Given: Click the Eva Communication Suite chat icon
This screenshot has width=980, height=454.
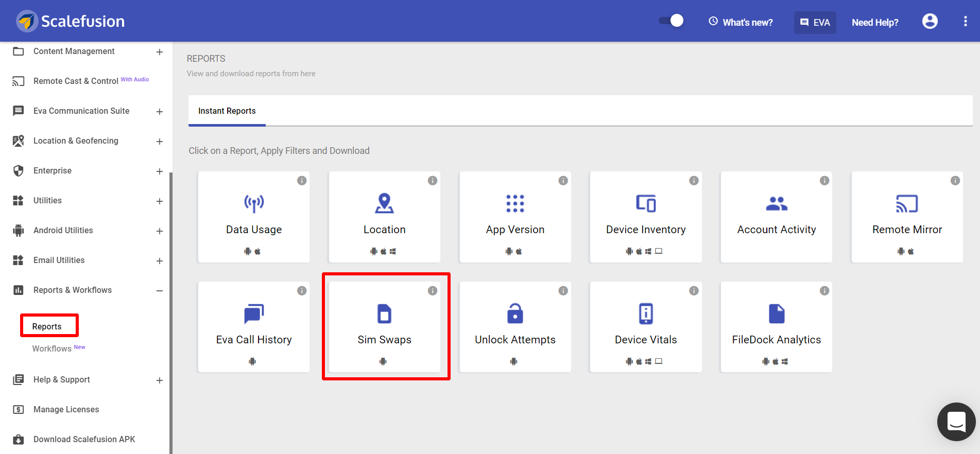Looking at the screenshot, I should tap(19, 111).
